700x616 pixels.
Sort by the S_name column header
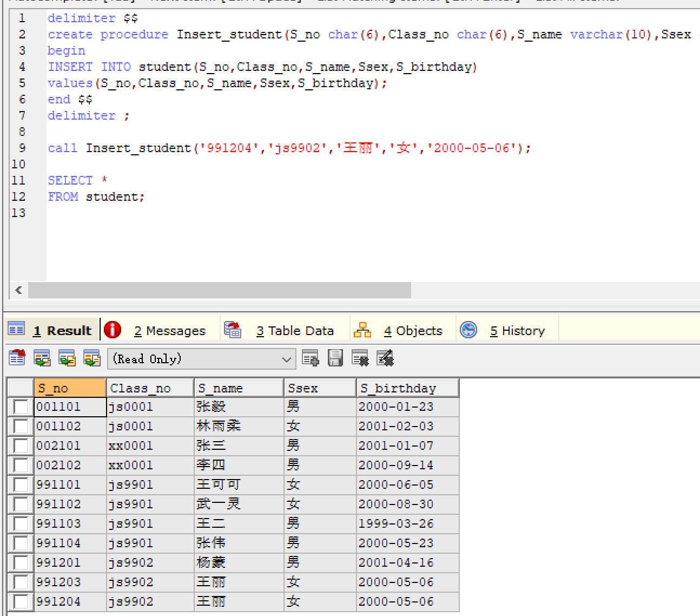pyautogui.click(x=239, y=388)
